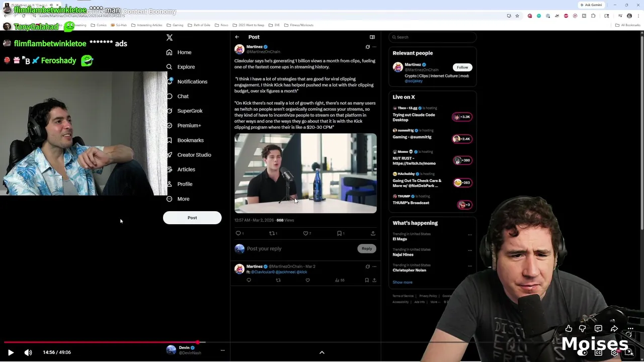Open THUMP's Broadcast
Image resolution: width=644 pixels, height=362 pixels.
click(x=411, y=203)
